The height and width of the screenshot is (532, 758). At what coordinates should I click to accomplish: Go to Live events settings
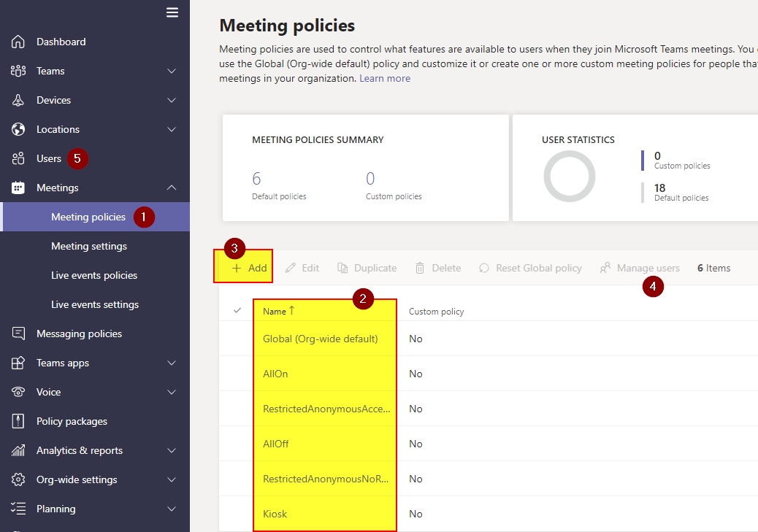click(95, 304)
